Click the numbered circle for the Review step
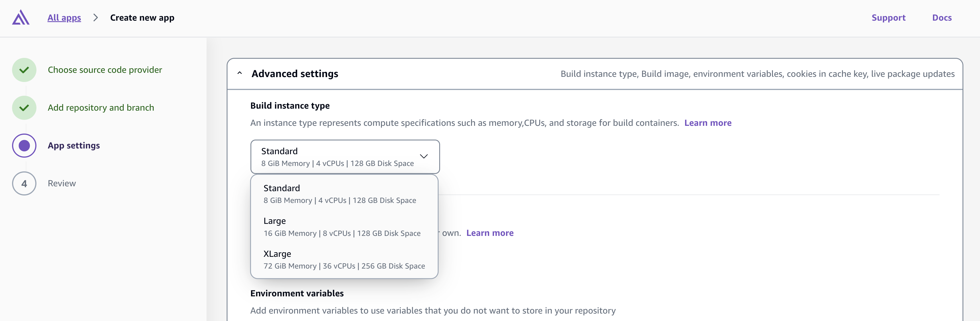Image resolution: width=980 pixels, height=321 pixels. point(24,183)
